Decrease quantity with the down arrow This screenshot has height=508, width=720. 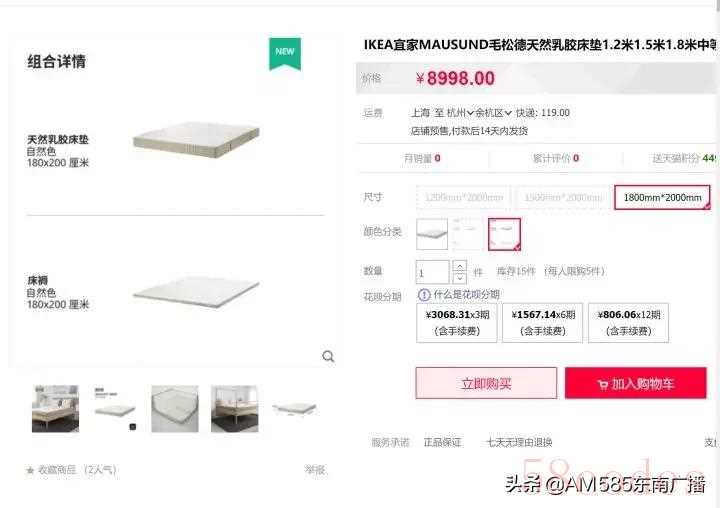tap(460, 278)
